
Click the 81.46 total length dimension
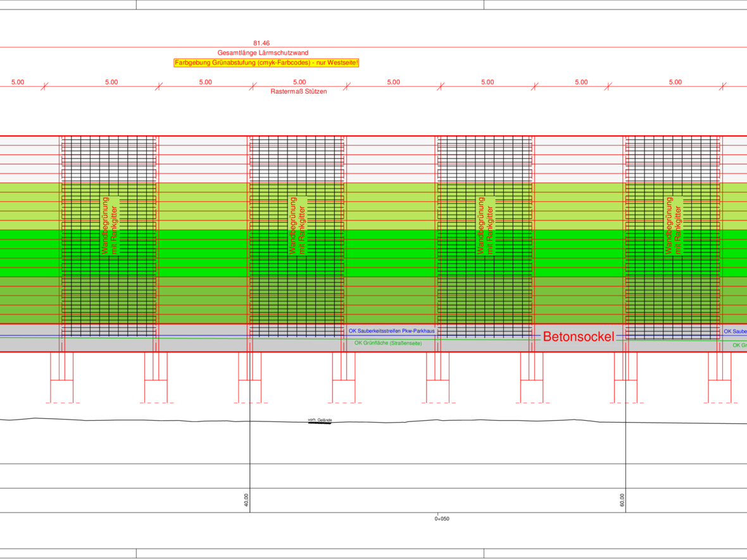click(x=261, y=43)
